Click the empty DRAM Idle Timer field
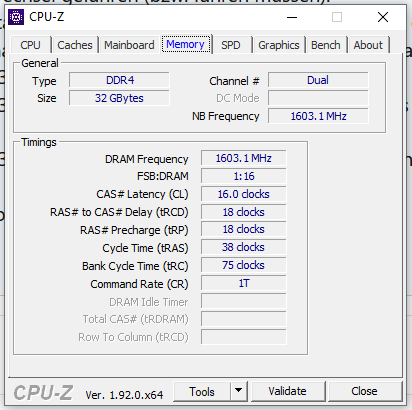 pyautogui.click(x=244, y=301)
